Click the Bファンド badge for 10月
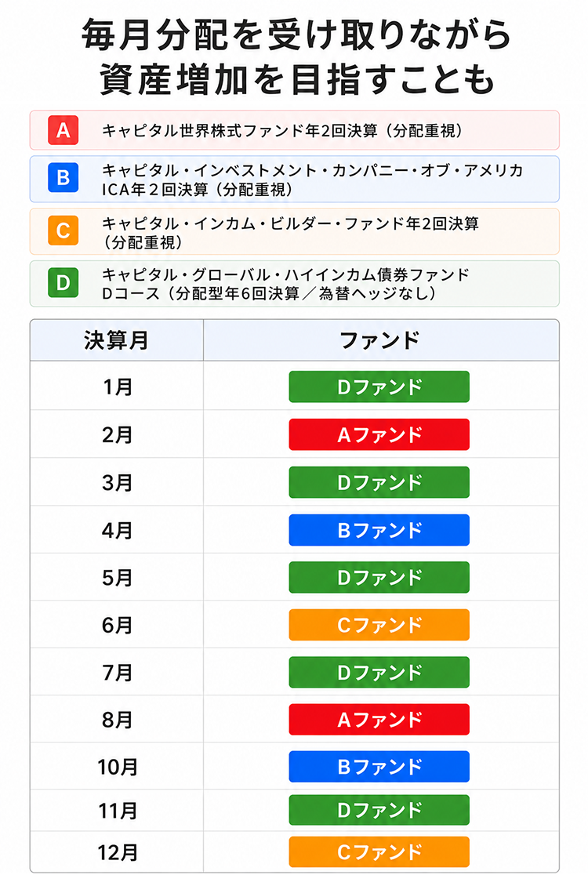588x882 pixels. pyautogui.click(x=379, y=766)
